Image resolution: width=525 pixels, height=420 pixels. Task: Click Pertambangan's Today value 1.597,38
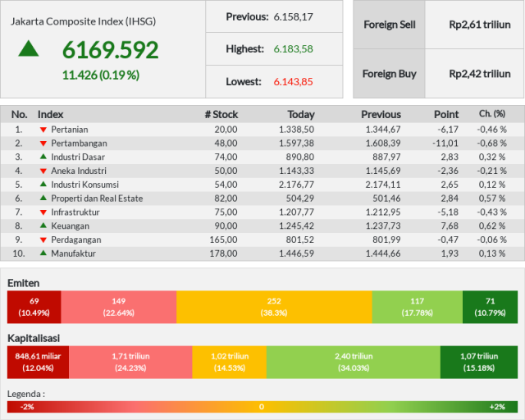click(x=297, y=144)
